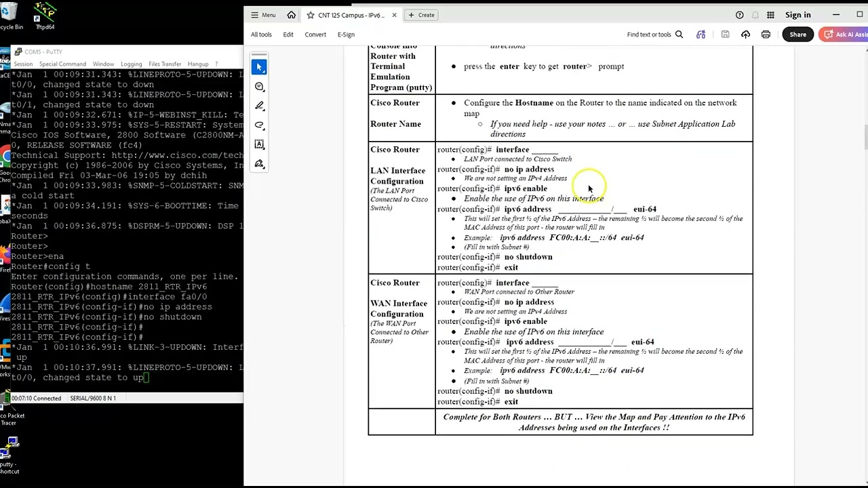Open the Acrobat Help question-mark icon
This screenshot has height=488, width=868.
(x=740, y=15)
